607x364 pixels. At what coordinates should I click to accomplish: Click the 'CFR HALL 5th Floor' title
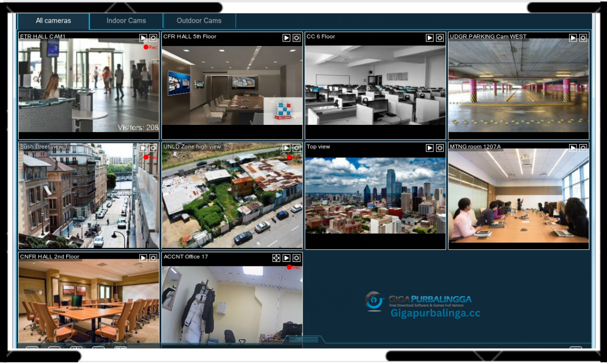(x=190, y=36)
